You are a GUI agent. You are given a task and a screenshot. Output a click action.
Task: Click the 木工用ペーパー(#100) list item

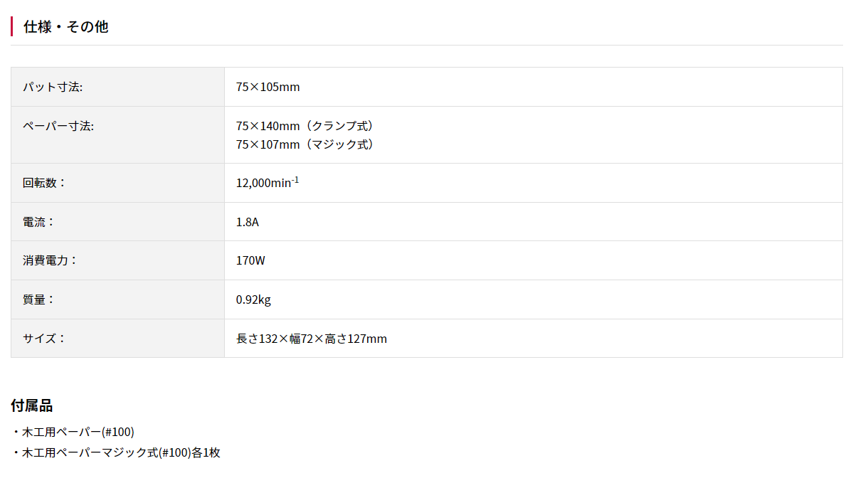click(78, 432)
